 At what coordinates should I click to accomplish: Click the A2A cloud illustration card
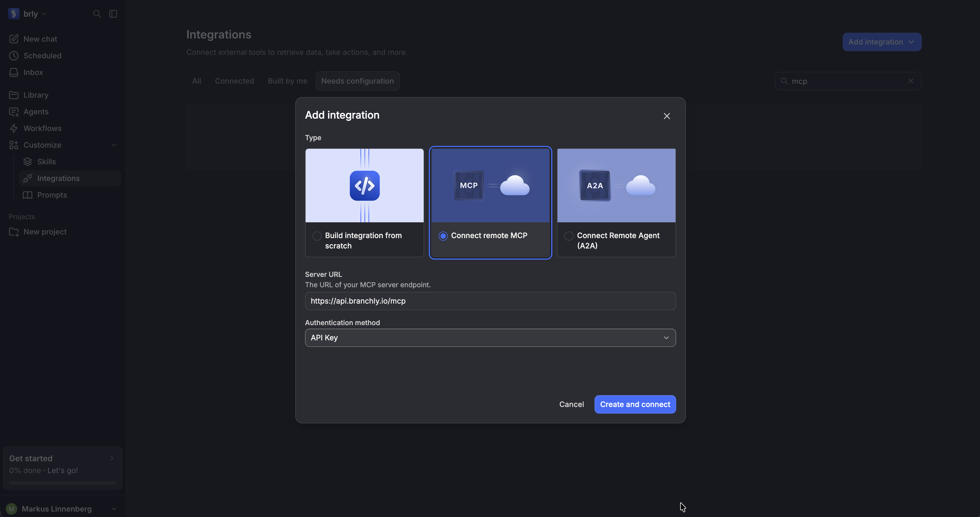(x=616, y=185)
